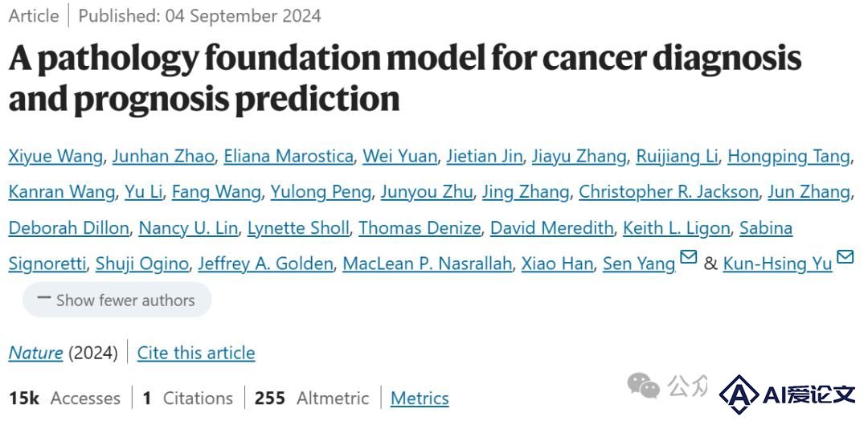Select Cite this article
The width and height of the screenshot is (868, 421).
point(196,353)
